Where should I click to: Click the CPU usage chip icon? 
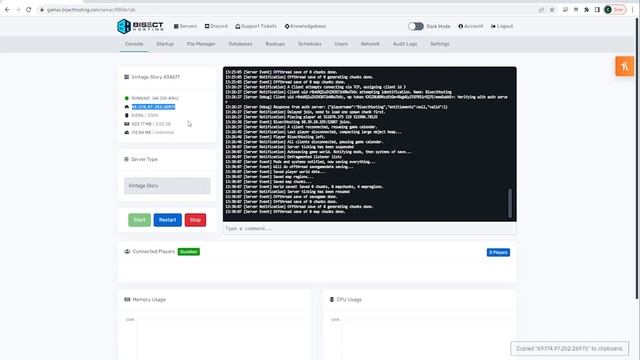tap(127, 116)
